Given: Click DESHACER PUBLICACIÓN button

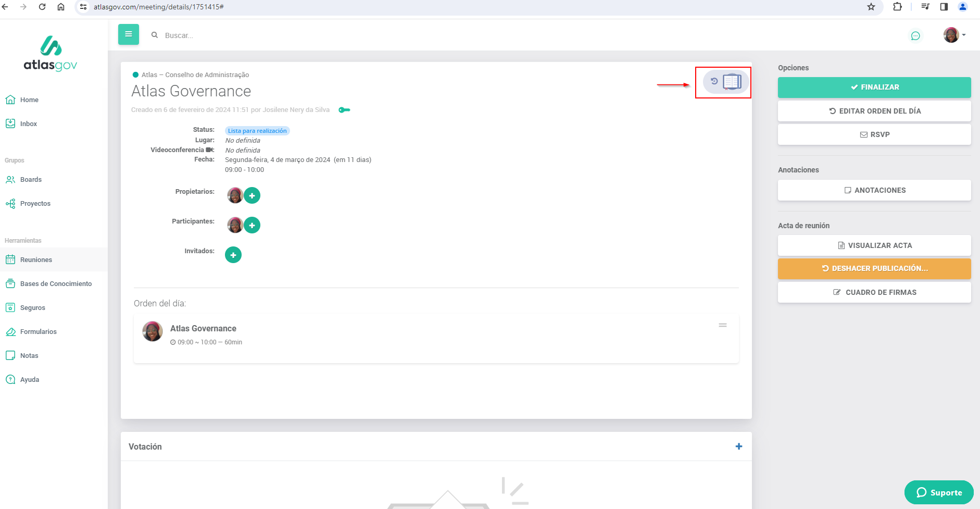Looking at the screenshot, I should tap(874, 268).
